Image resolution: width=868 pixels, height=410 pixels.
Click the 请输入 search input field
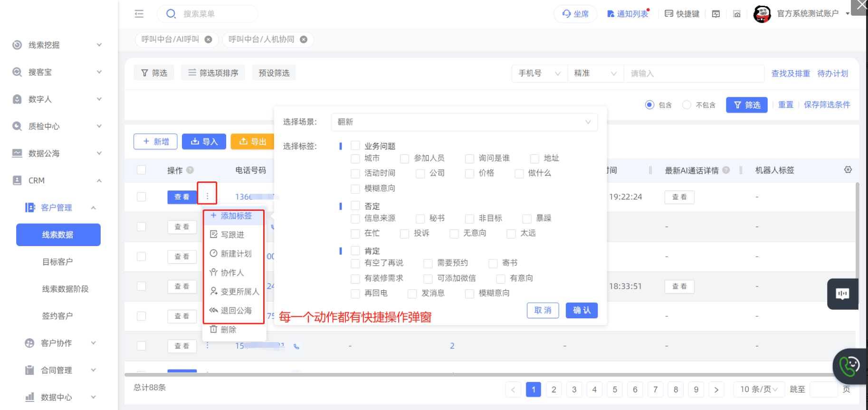pos(693,74)
